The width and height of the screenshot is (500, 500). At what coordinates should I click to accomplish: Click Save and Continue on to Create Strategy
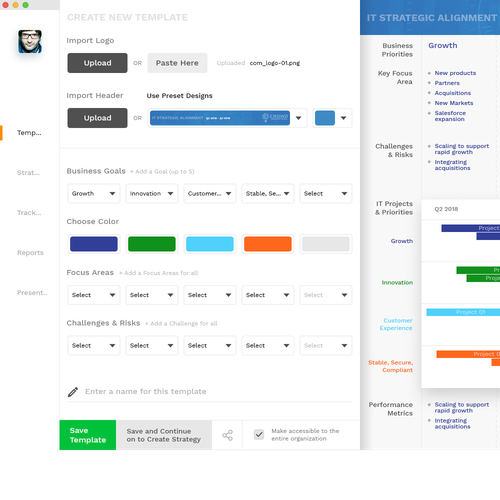164,435
